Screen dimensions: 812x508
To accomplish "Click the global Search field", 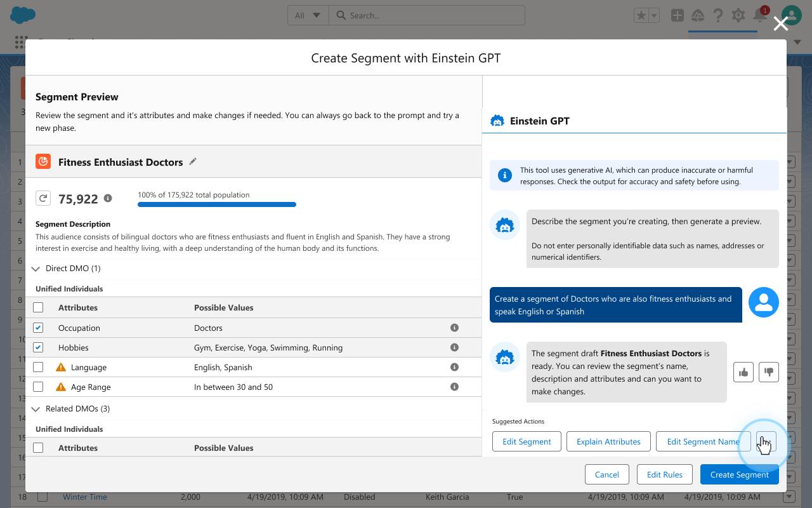I will (x=427, y=15).
